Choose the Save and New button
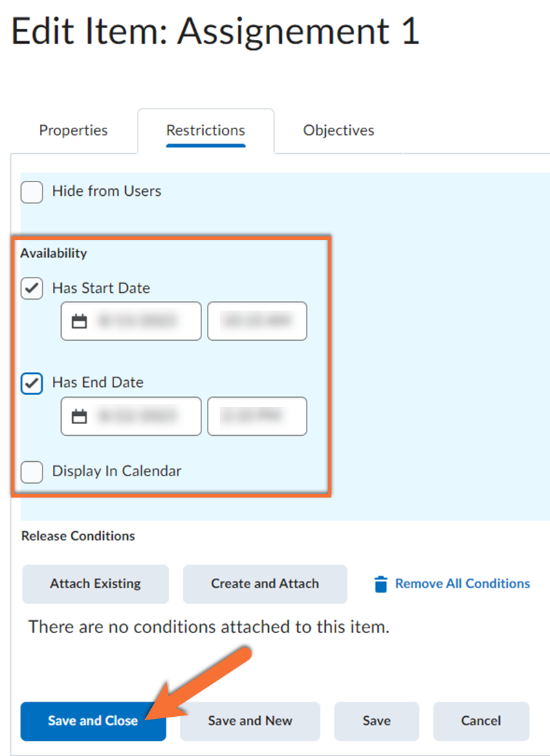Image resolution: width=550 pixels, height=756 pixels. (250, 721)
